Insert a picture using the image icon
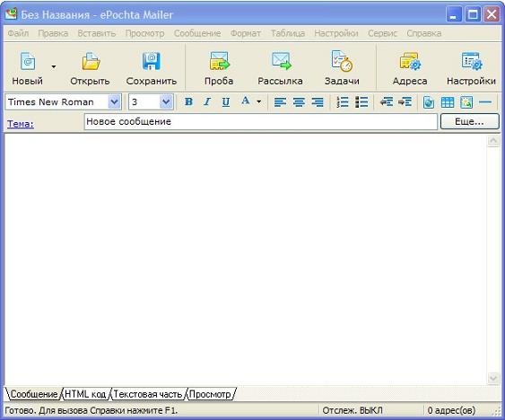 click(466, 102)
